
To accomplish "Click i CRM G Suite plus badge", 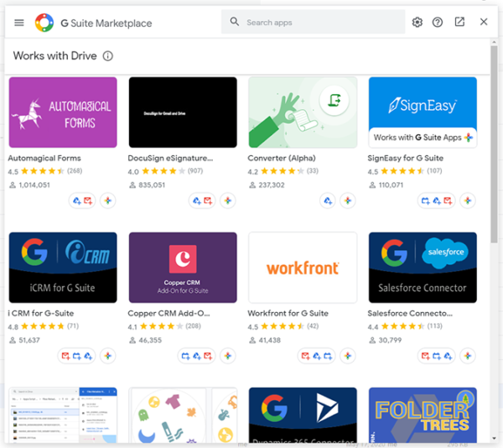I will tap(108, 356).
